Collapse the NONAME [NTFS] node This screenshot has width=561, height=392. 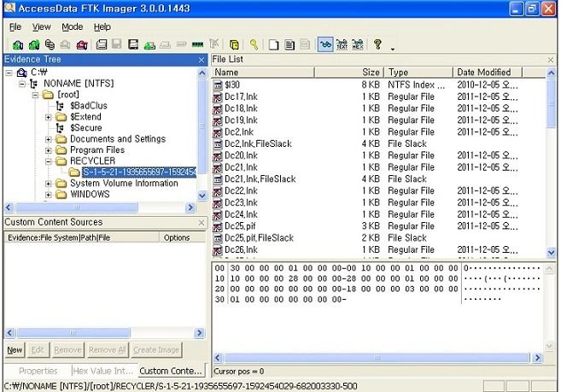22,85
